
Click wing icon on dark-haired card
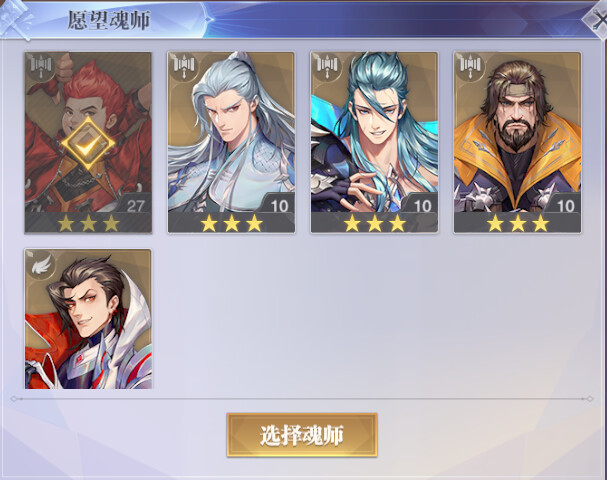(41, 264)
